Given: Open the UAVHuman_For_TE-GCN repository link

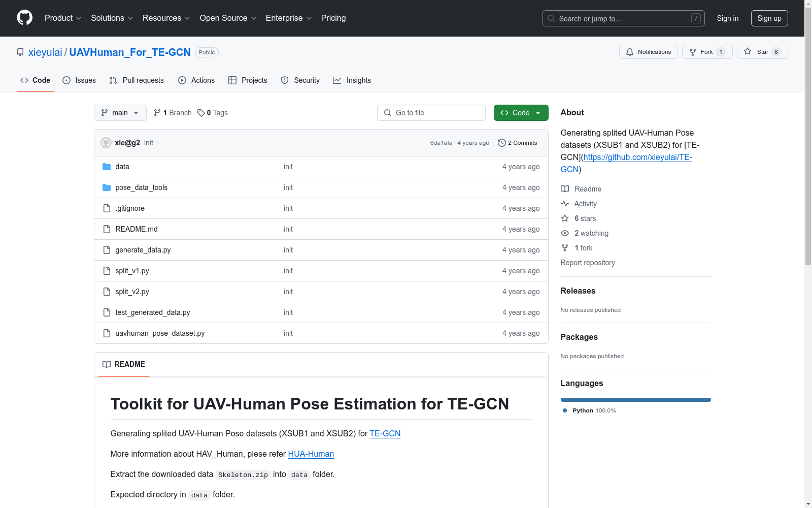Looking at the screenshot, I should coord(130,52).
